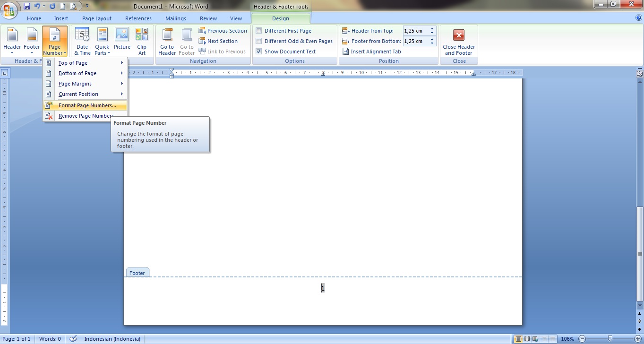Viewport: 644px width, 344px height.
Task: Open the Page Layout tab
Action: tap(97, 18)
